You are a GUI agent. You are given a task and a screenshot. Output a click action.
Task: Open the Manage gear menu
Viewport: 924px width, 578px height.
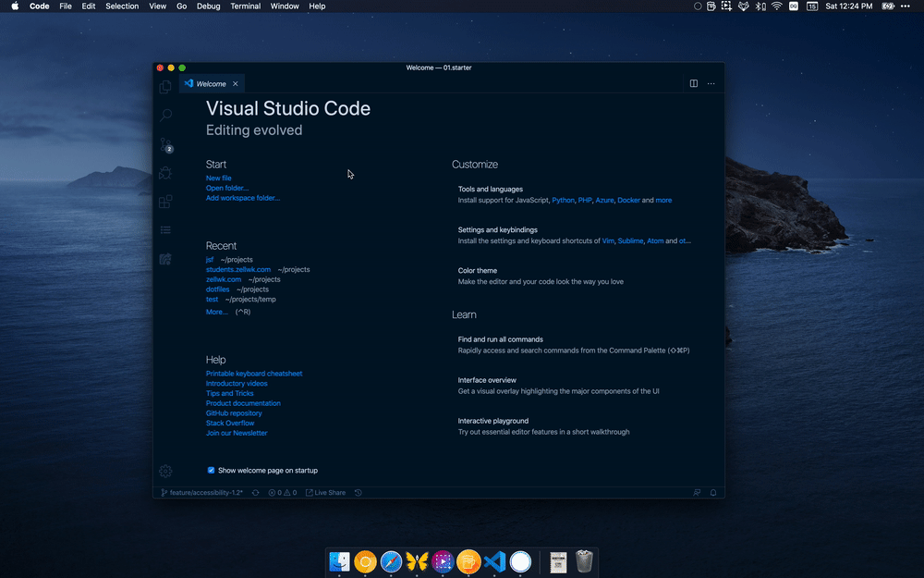[x=165, y=471]
